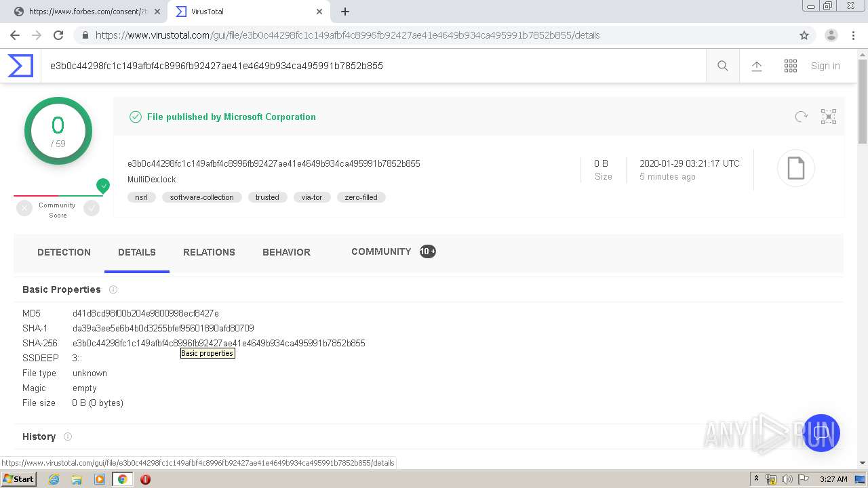Open file explorer from taskbar
This screenshot has width=868, height=488.
[x=77, y=479]
